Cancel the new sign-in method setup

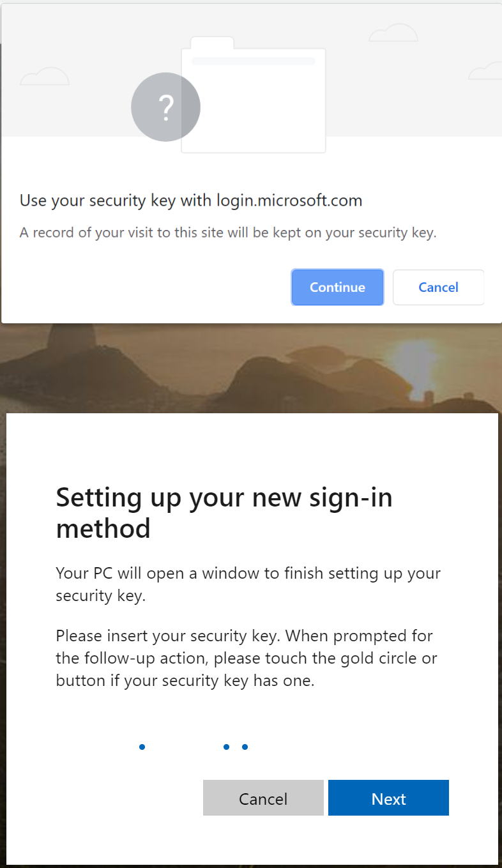pos(263,798)
